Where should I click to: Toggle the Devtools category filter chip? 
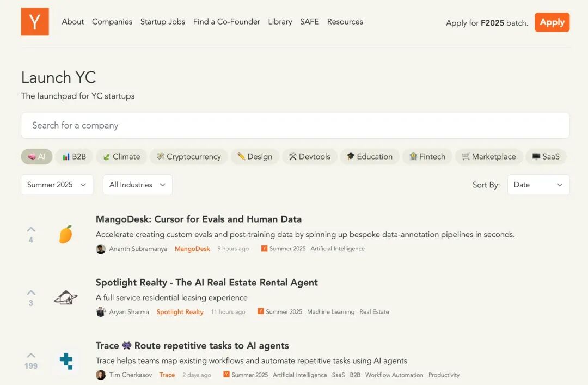coord(310,156)
